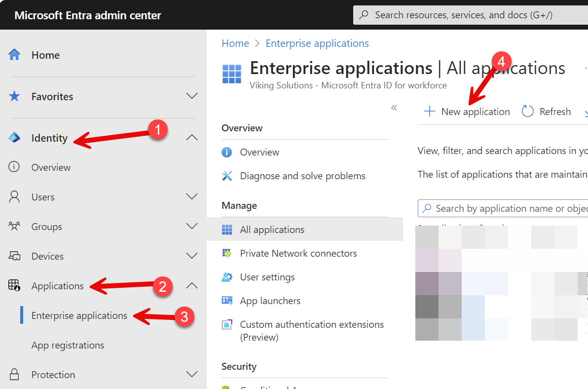The height and width of the screenshot is (389, 588).
Task: Expand the Protection section chevron
Action: [x=192, y=374]
